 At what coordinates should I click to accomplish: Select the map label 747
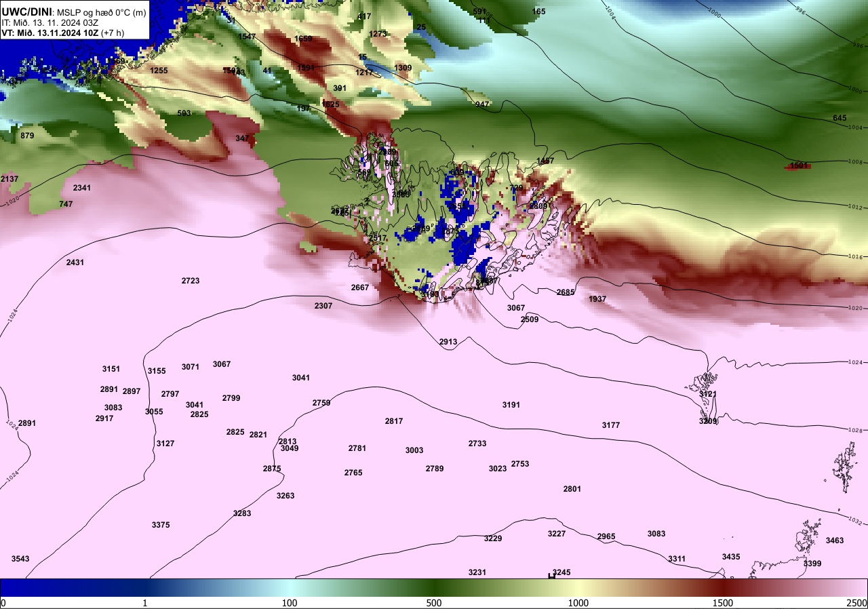pos(66,204)
